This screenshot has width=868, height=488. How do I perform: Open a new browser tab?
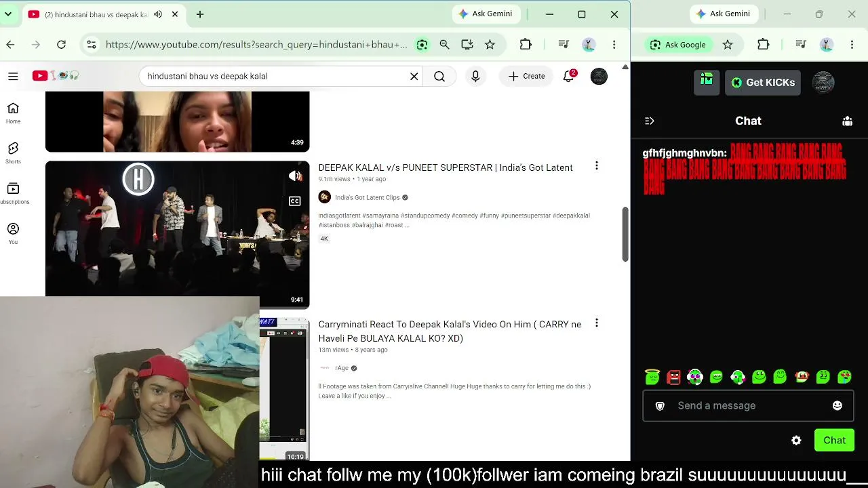tap(200, 14)
